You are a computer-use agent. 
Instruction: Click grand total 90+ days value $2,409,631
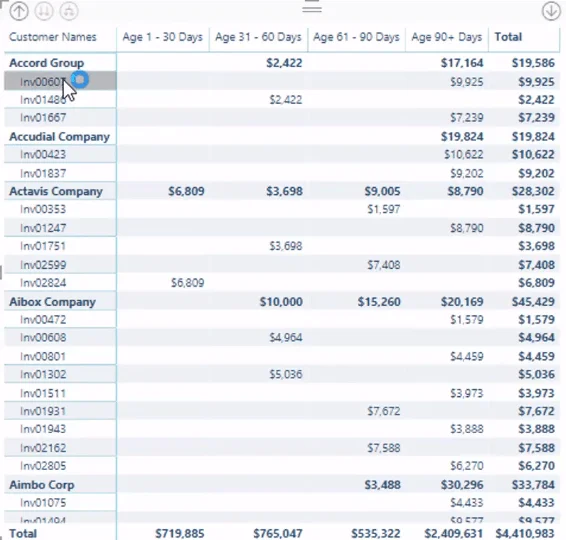tap(453, 533)
